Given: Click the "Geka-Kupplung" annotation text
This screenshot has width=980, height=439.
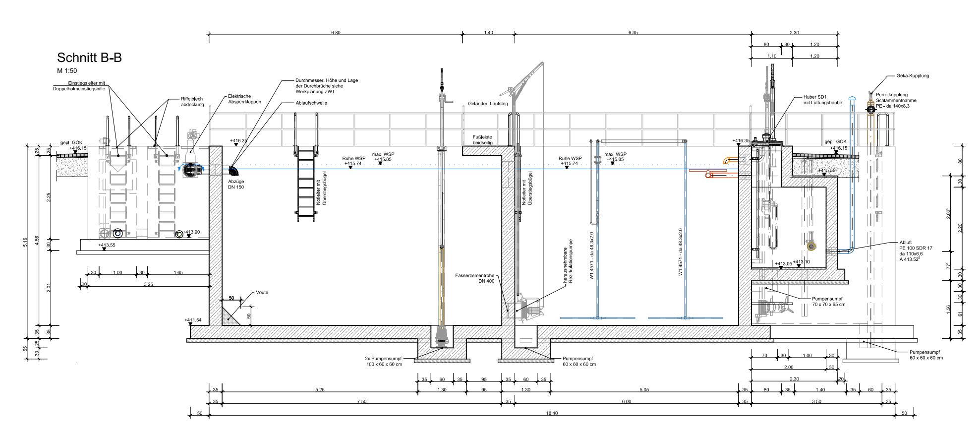Looking at the screenshot, I should (913, 76).
